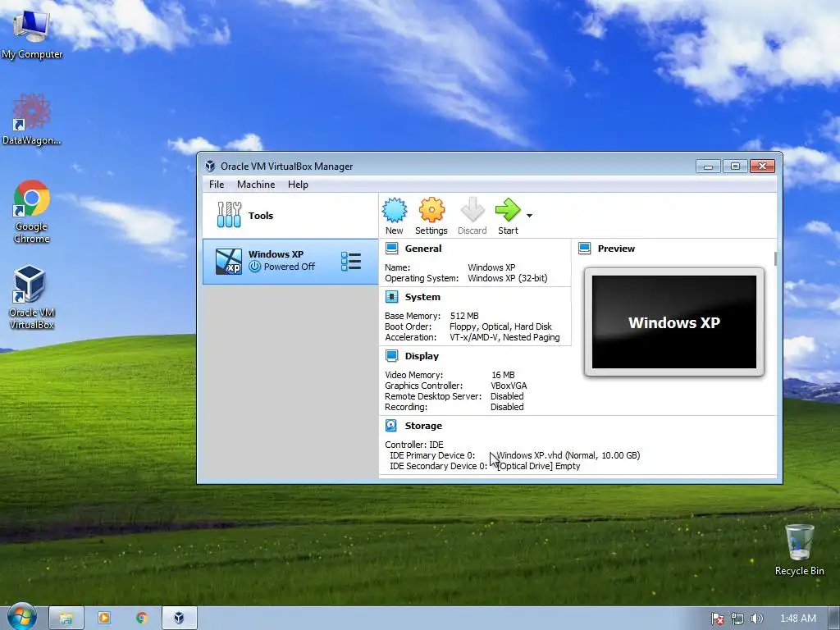Image resolution: width=840 pixels, height=630 pixels.
Task: Click the Powered Off status icon
Action: click(255, 267)
